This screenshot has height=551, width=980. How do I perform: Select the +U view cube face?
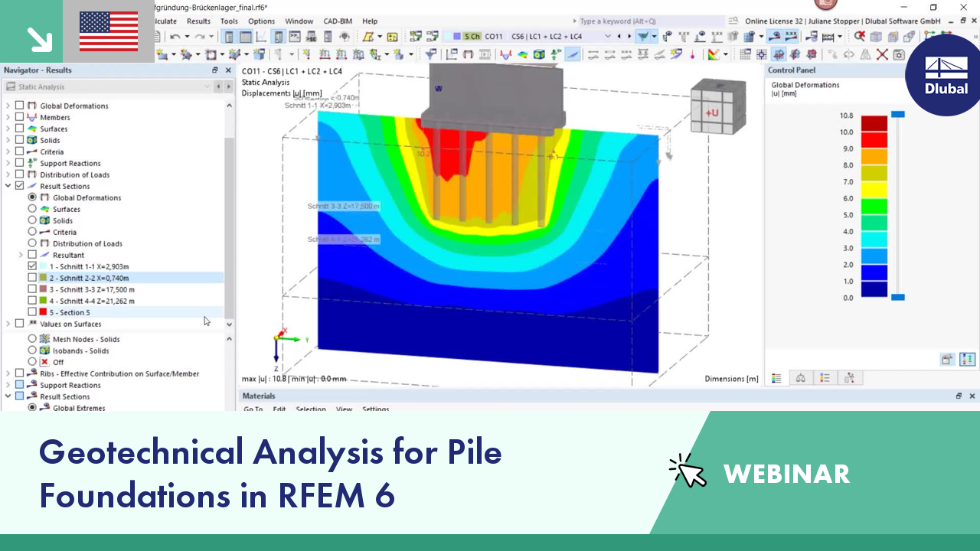(x=712, y=111)
